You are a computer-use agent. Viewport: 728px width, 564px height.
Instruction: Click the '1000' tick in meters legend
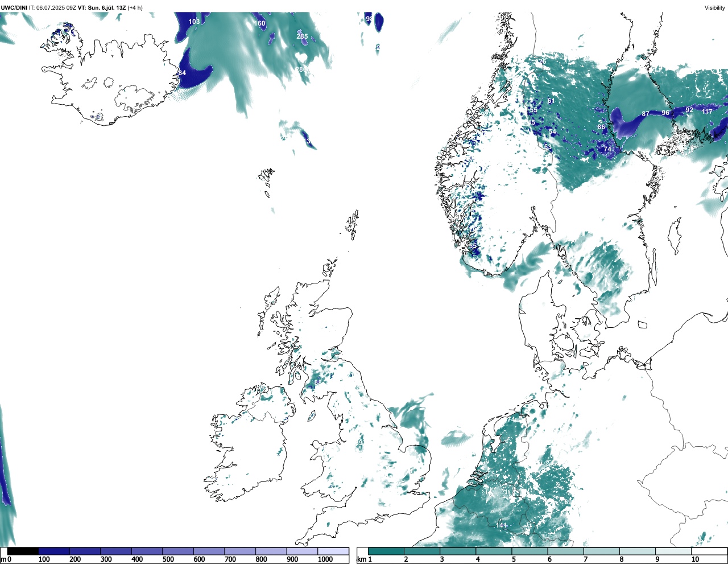325,559
